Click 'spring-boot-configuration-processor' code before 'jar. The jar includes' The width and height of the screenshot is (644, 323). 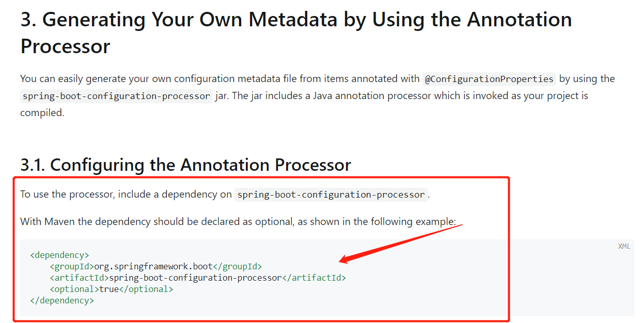116,96
